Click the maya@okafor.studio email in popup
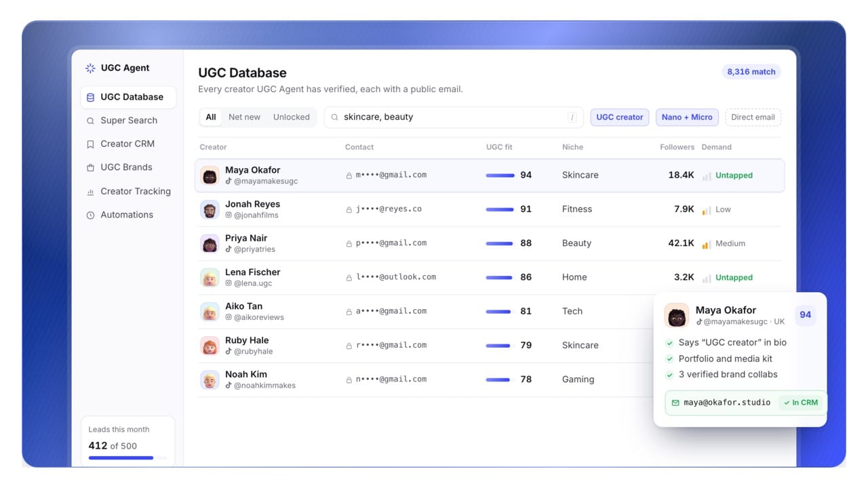This screenshot has height=488, width=868. point(727,403)
